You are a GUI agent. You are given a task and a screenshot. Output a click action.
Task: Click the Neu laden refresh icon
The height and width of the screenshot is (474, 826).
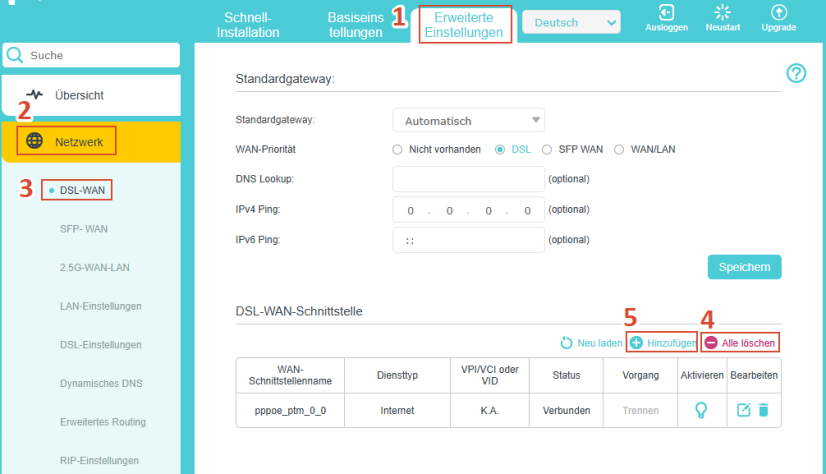pos(566,343)
